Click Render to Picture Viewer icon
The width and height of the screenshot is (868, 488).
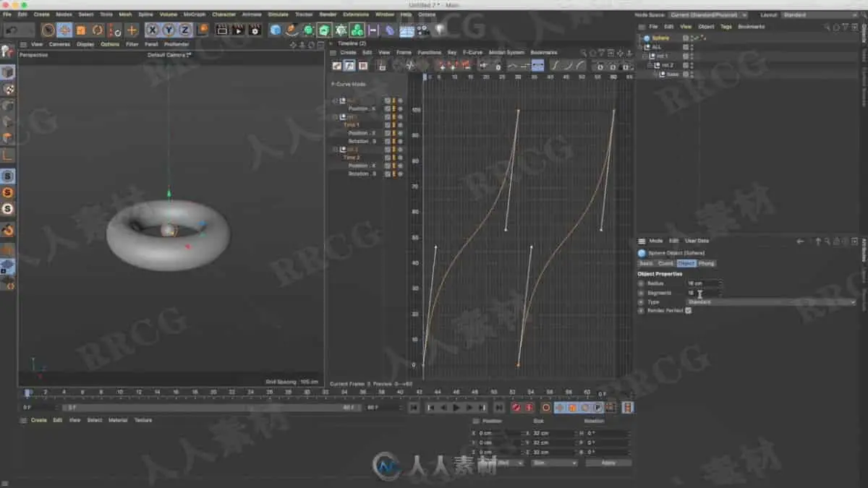(x=238, y=30)
